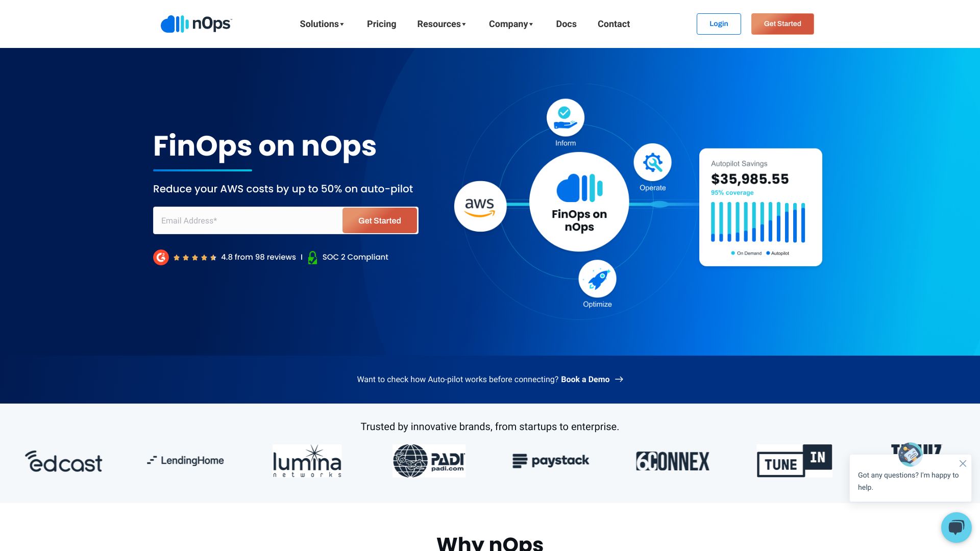
Task: Click the AWS logo in the hero graphic
Action: tap(480, 206)
